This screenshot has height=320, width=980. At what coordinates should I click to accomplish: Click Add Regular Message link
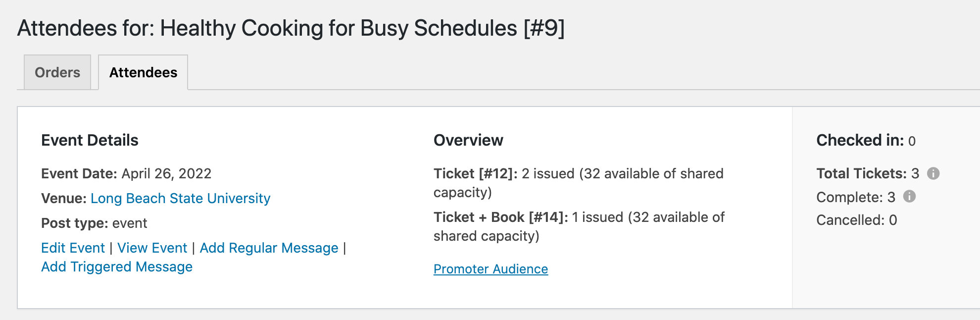pos(269,248)
